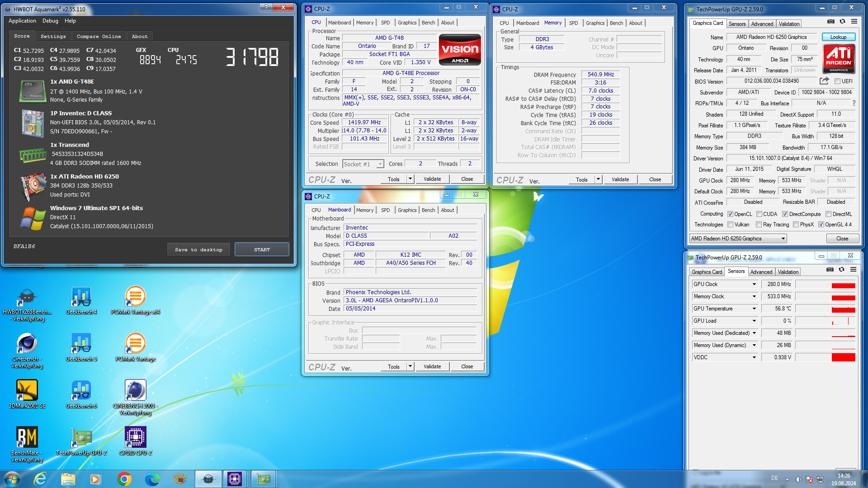
Task: Open the Debug menu in Aquamark
Action: click(50, 21)
